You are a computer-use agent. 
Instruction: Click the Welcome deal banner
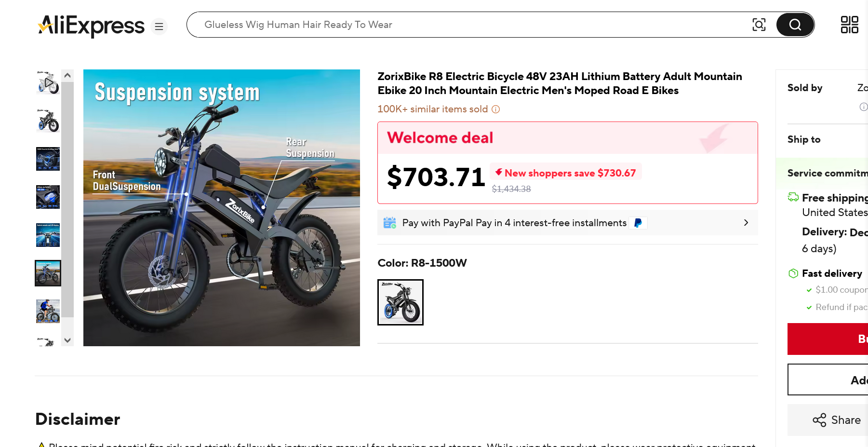point(567,138)
